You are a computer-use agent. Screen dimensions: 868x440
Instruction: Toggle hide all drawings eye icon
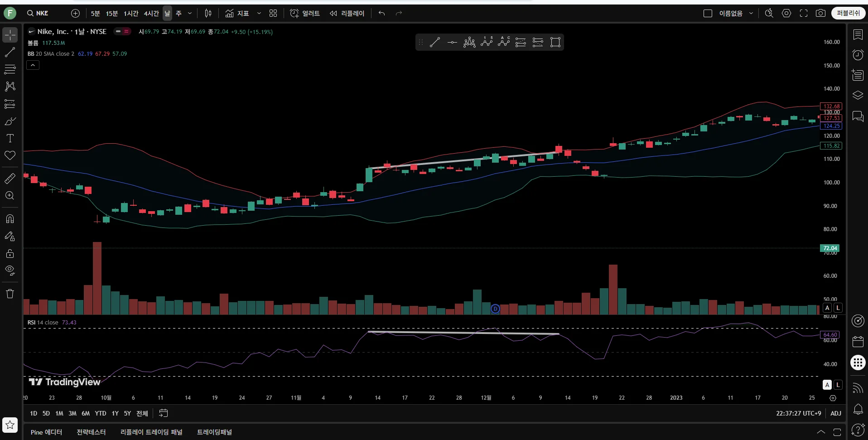point(10,271)
